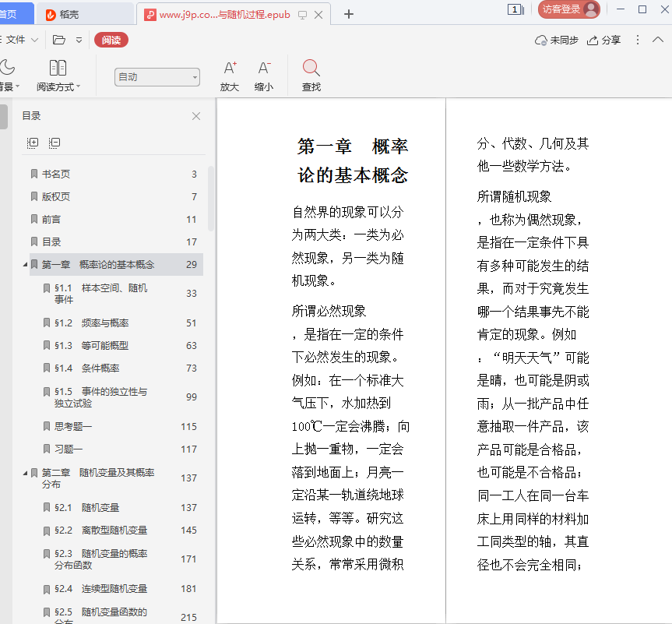Share the document with 分享
672x624 pixels.
603,40
